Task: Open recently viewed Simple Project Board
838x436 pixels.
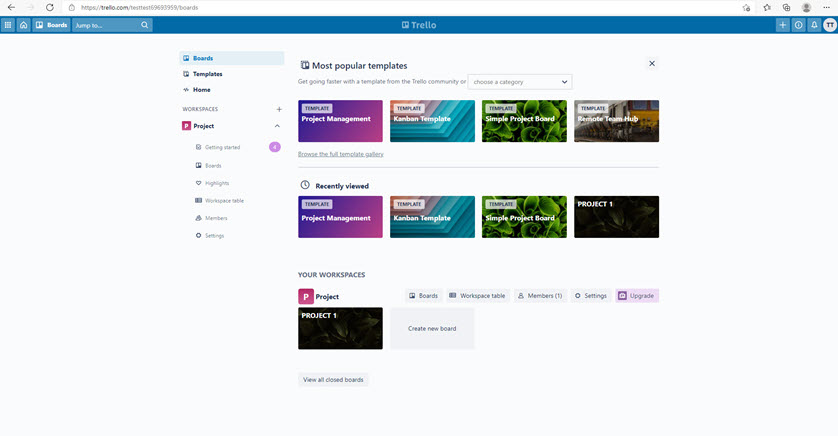Action: (524, 217)
